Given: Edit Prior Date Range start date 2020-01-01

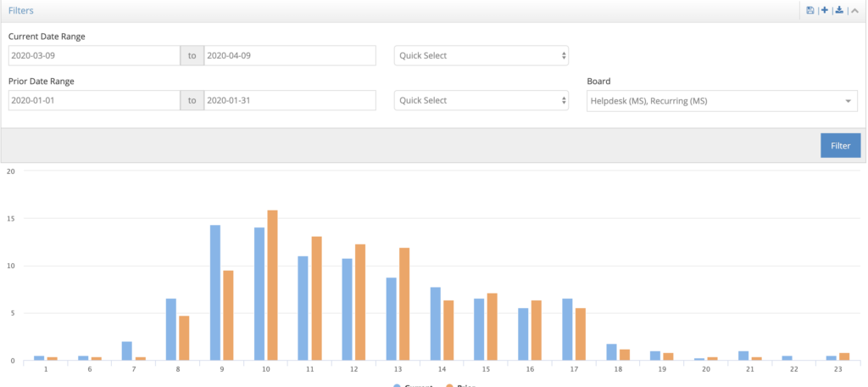Looking at the screenshot, I should click(92, 100).
